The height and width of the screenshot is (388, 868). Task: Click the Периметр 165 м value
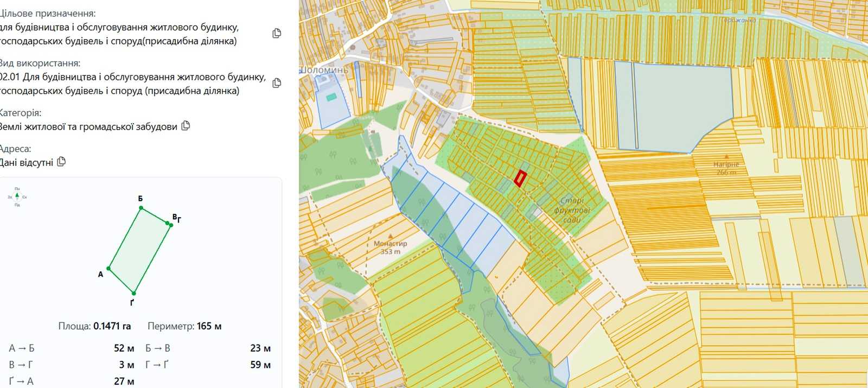tap(209, 326)
